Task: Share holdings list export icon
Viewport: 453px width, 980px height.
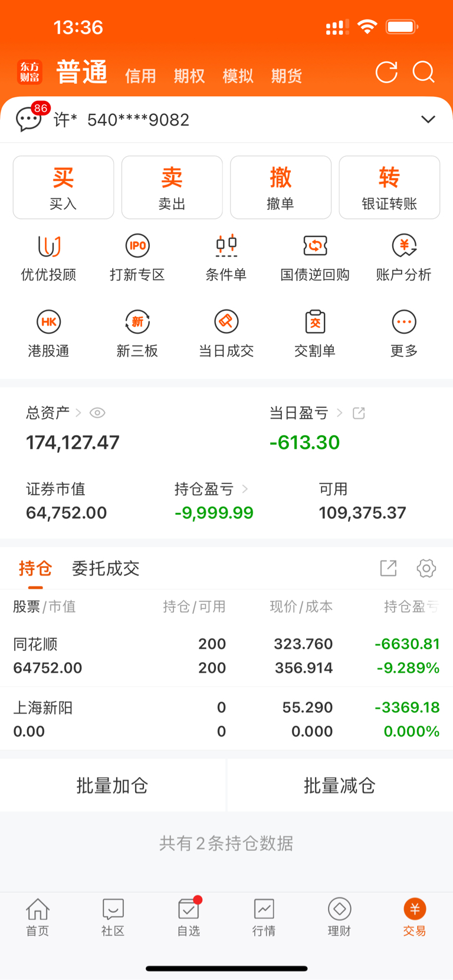Action: 388,568
